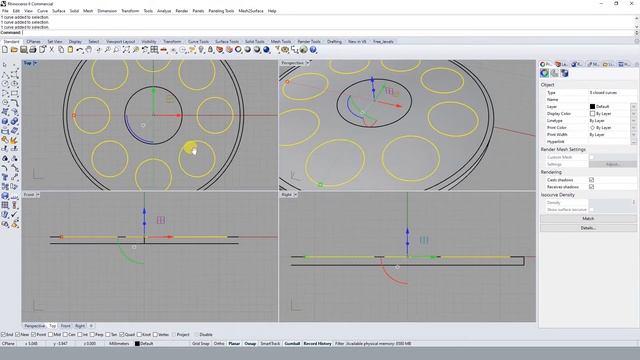Toggle Record History in status bar
Image resolution: width=640 pixels, height=360 pixels.
pos(318,344)
